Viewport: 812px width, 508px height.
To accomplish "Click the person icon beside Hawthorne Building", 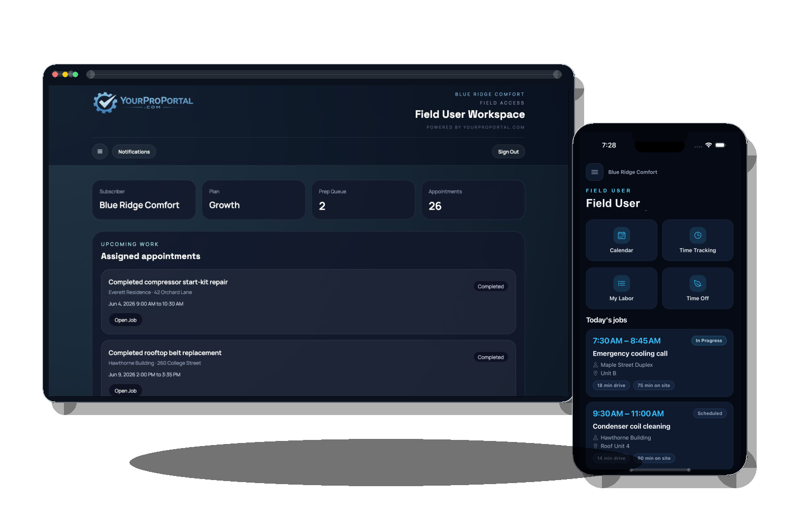I will (596, 438).
